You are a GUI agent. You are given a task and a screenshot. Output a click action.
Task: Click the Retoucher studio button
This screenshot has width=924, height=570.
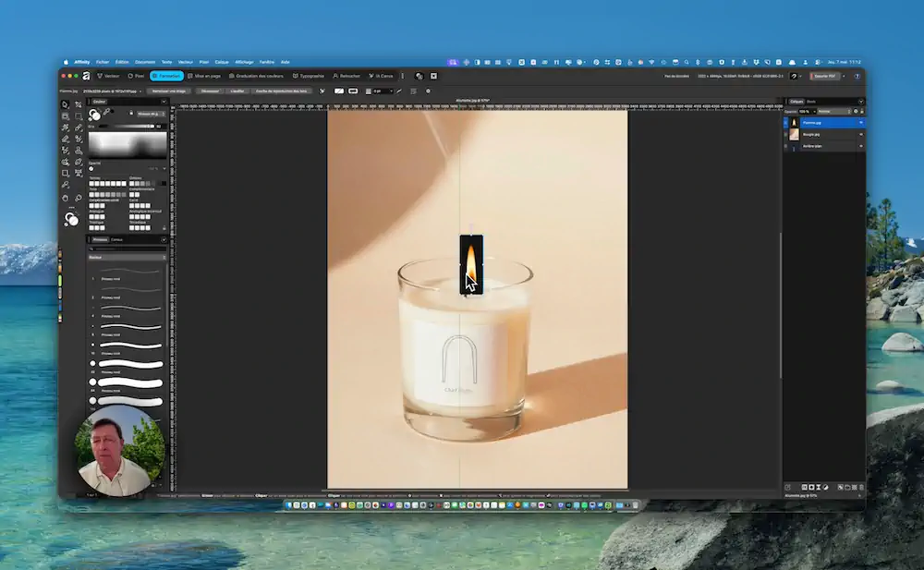[346, 76]
